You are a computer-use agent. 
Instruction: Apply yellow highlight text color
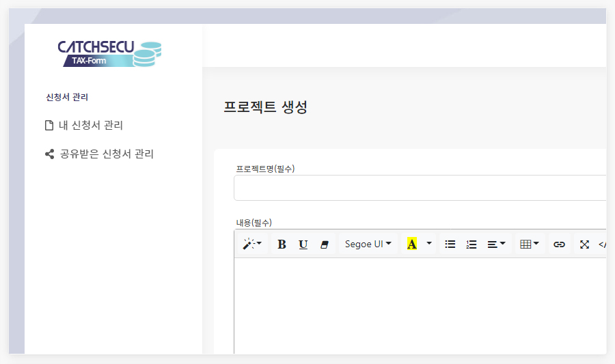coord(412,244)
